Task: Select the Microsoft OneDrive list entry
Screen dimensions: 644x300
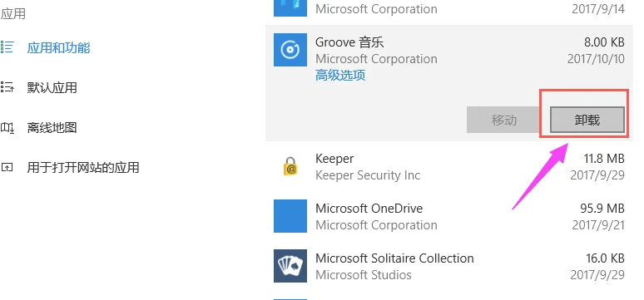Action: tap(449, 216)
